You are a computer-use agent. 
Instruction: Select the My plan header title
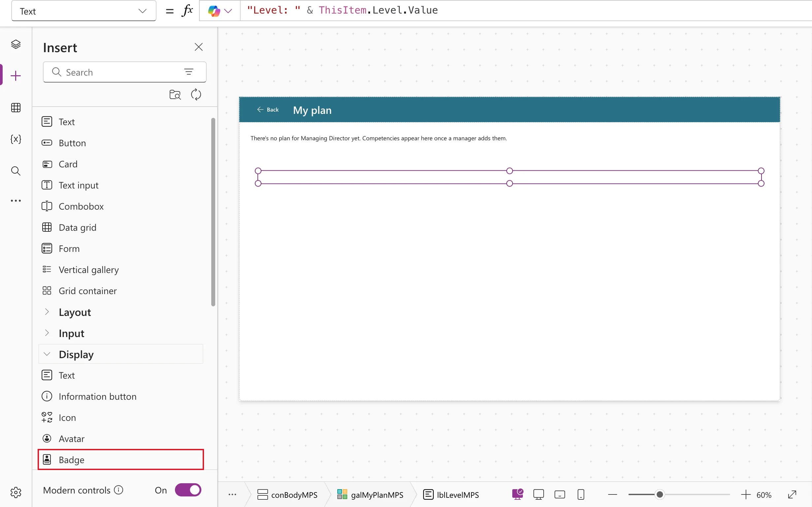312,110
